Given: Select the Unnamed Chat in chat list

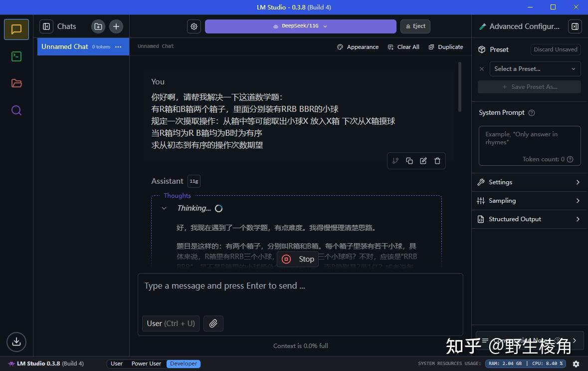Looking at the screenshot, I should [x=83, y=46].
